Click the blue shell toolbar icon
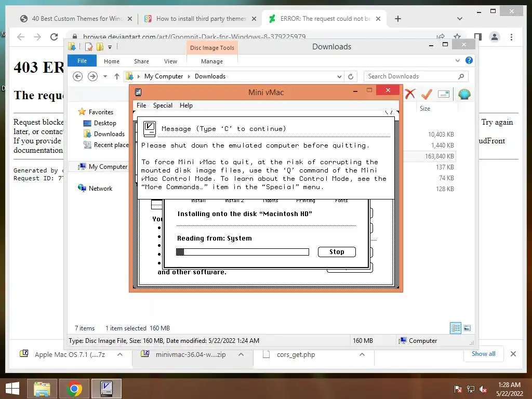Screen dimensions: 532x399 point(464,94)
